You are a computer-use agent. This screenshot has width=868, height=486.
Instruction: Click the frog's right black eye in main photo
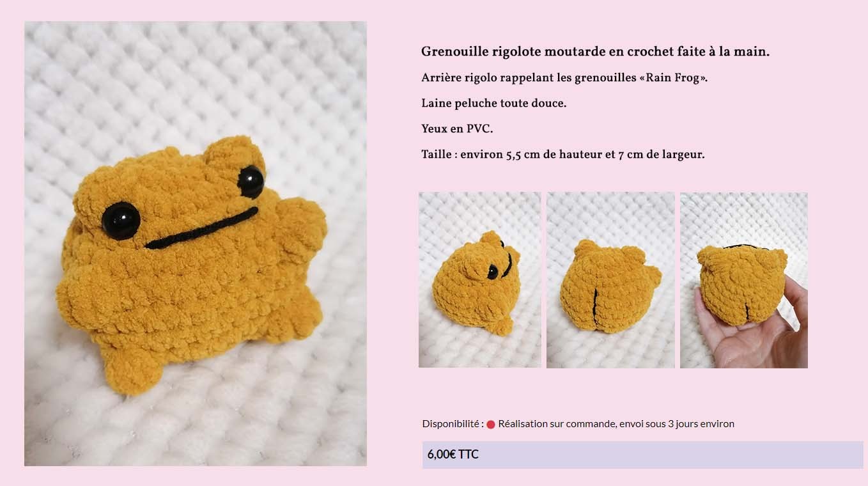point(251,182)
